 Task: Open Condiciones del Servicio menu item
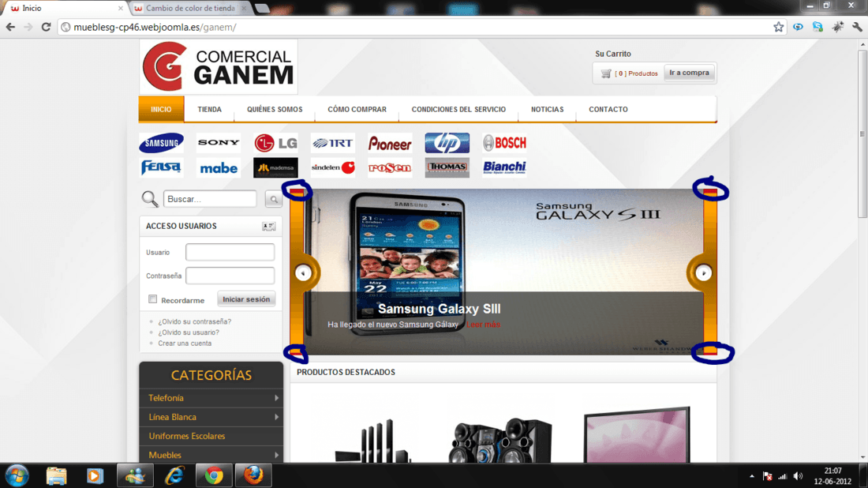(458, 109)
